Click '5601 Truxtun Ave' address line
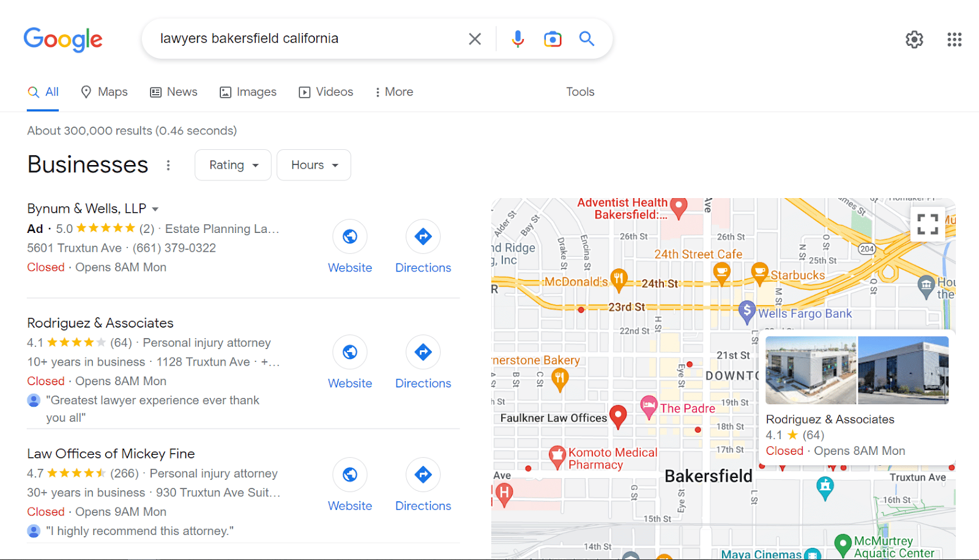This screenshot has width=979, height=560. [x=74, y=248]
